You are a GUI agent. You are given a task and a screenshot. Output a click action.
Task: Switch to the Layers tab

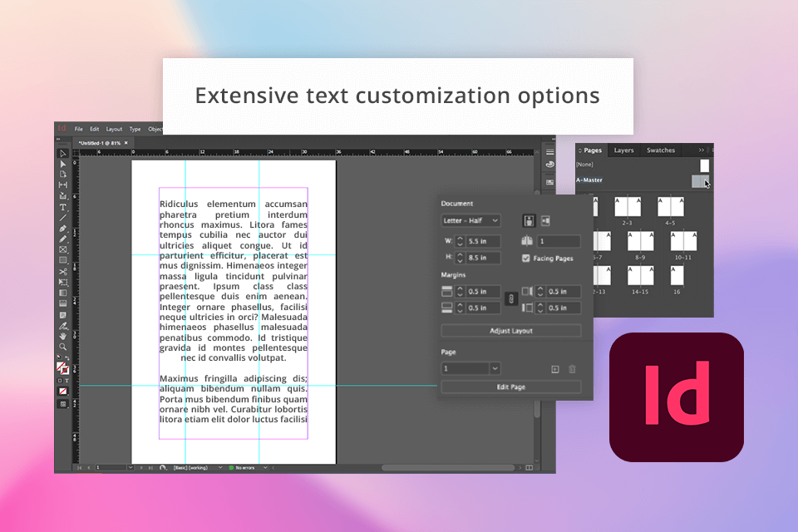(623, 150)
